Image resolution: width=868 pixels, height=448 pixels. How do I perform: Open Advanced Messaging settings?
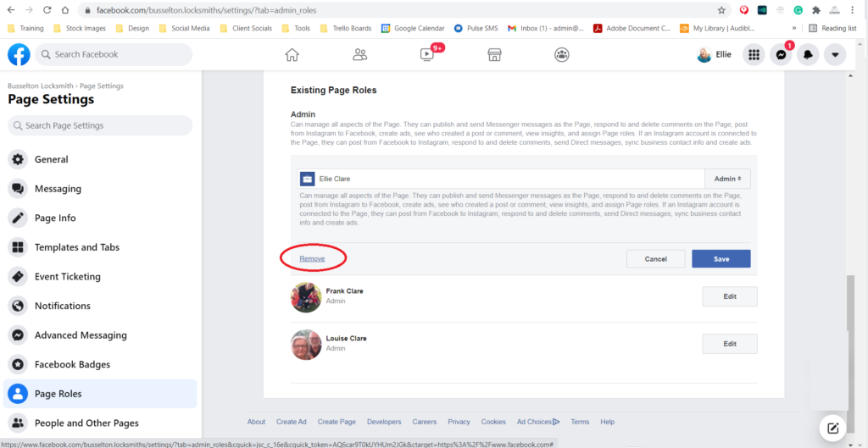tap(100, 335)
